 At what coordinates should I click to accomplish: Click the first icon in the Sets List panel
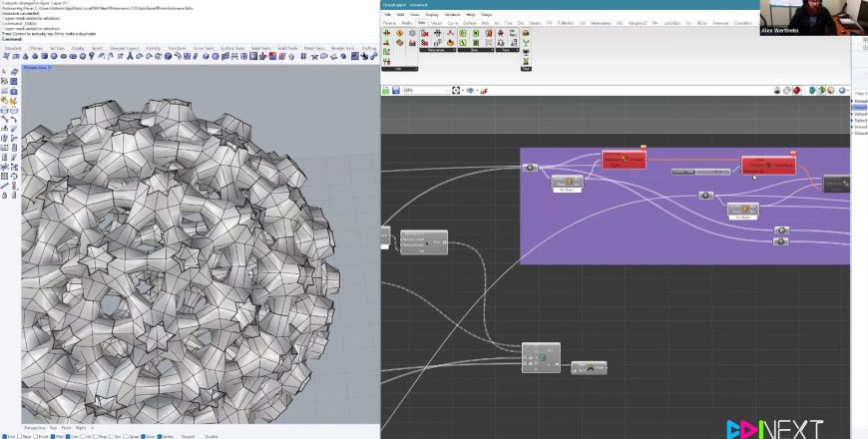pos(389,33)
